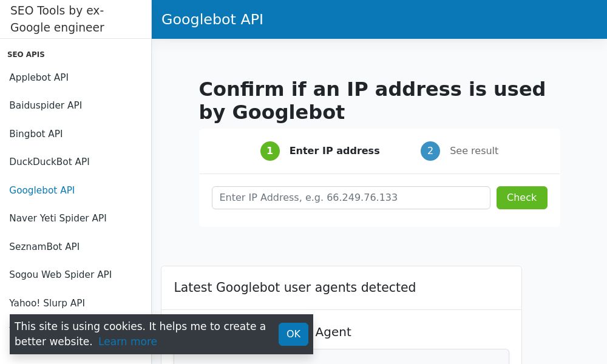The image size is (607, 364).
Task: Click the green Check button
Action: (522, 198)
